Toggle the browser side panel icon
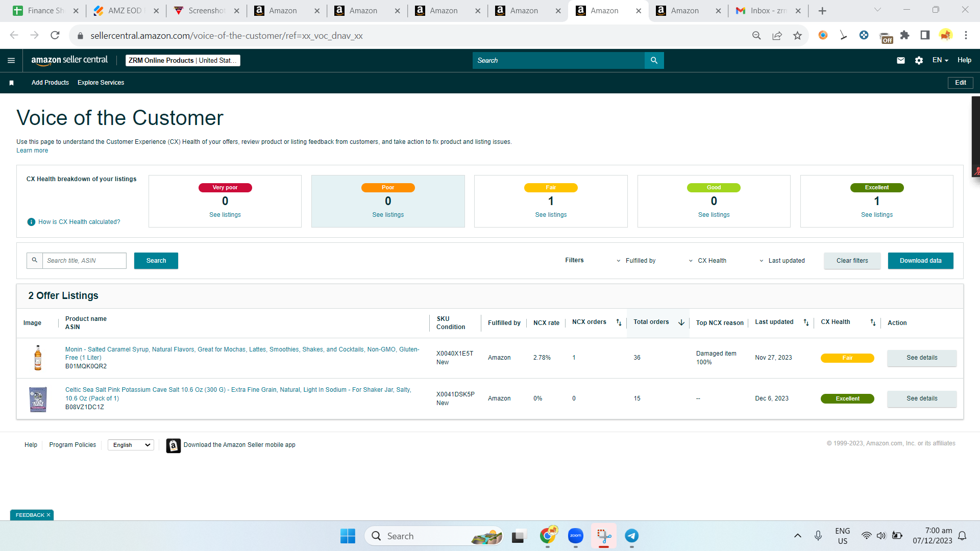Viewport: 980px width, 551px height. coord(925,35)
